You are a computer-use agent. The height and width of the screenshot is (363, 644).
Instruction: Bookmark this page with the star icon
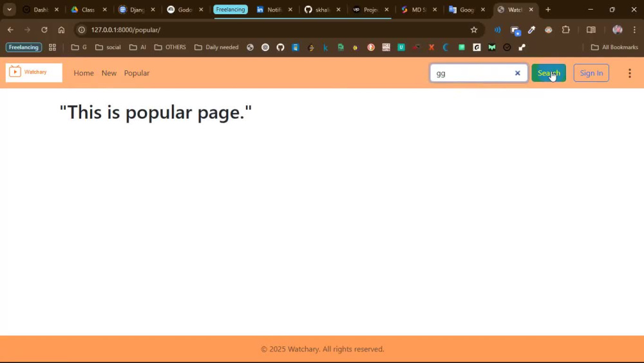[474, 30]
